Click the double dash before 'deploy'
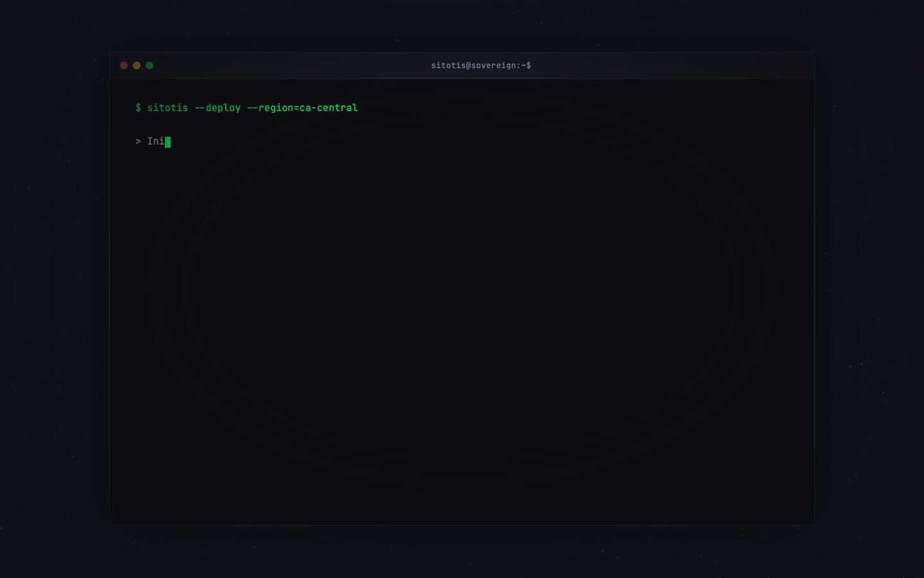 click(200, 108)
